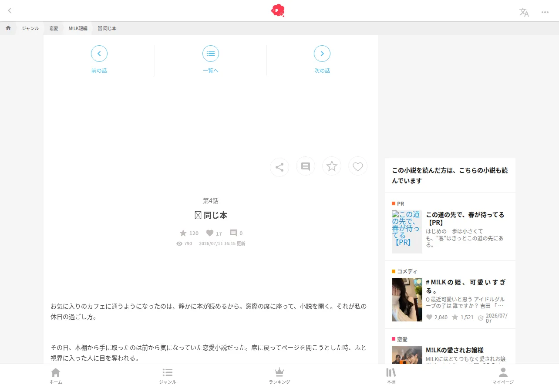The image size is (559, 392).
Task: Click 一覧へ label
Action: [x=211, y=71]
